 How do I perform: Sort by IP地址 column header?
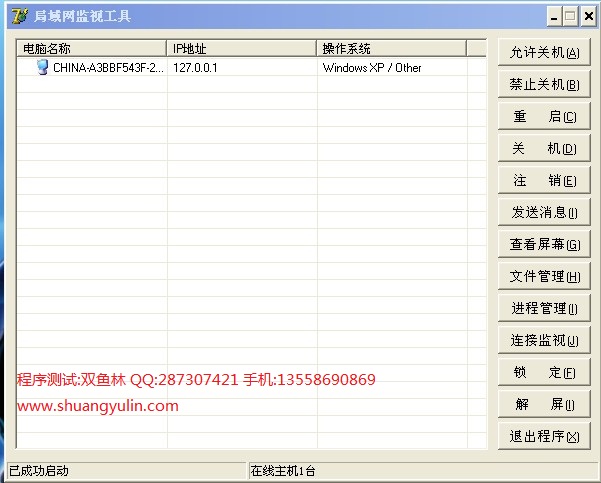241,49
